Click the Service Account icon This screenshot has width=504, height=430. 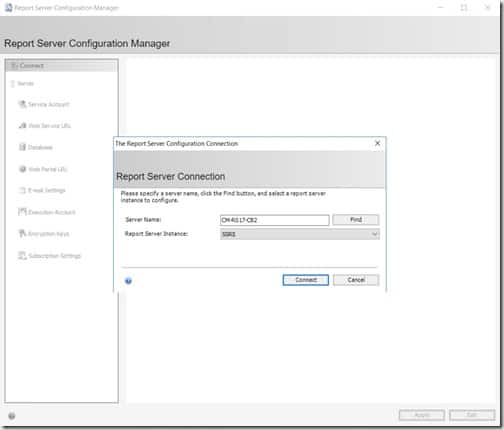click(22, 104)
